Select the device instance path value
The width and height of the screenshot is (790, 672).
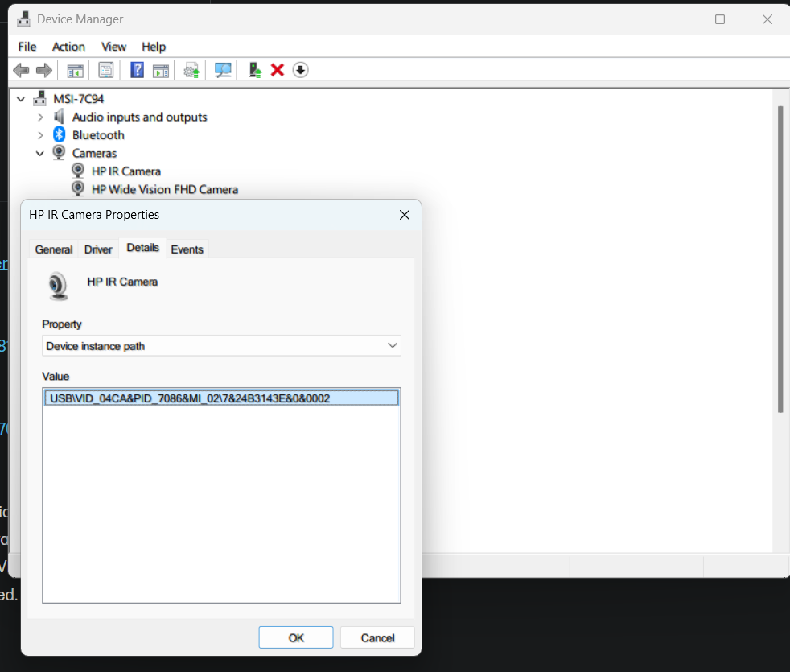pyautogui.click(x=190, y=398)
